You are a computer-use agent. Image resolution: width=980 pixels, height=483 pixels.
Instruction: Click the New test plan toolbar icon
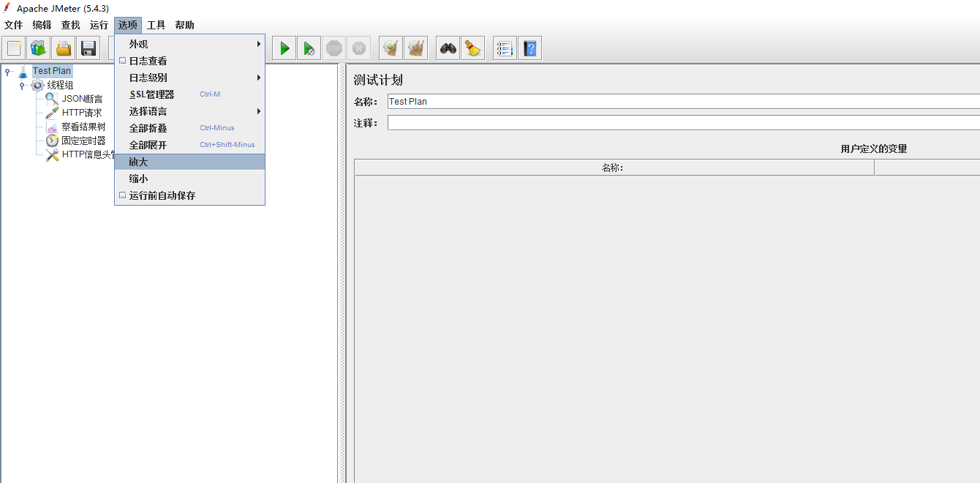pos(14,48)
